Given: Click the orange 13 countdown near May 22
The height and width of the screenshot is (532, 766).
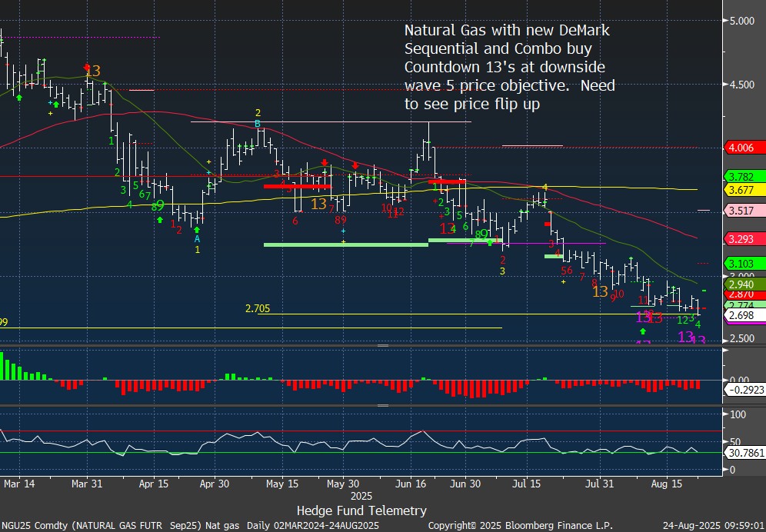Looking at the screenshot, I should pos(318,204).
